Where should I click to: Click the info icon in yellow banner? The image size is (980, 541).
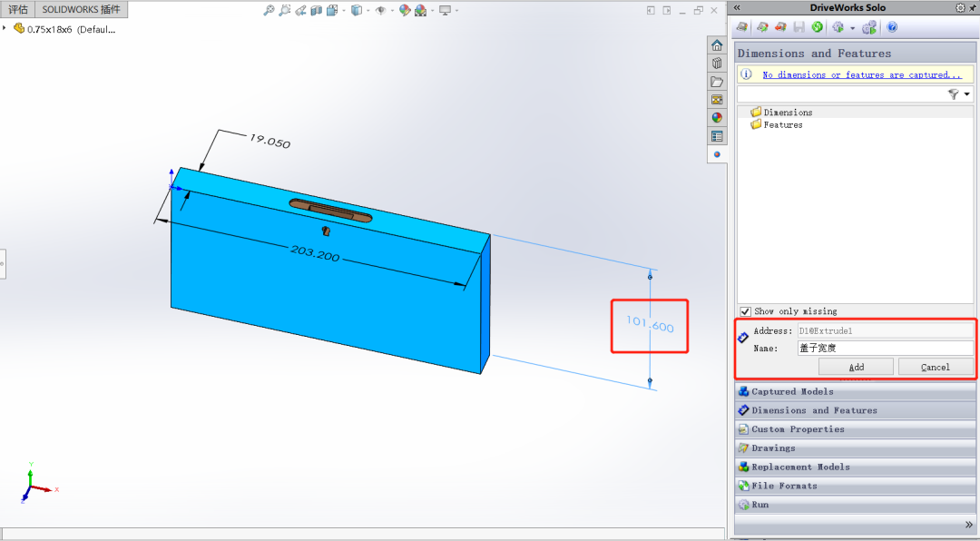(746, 74)
